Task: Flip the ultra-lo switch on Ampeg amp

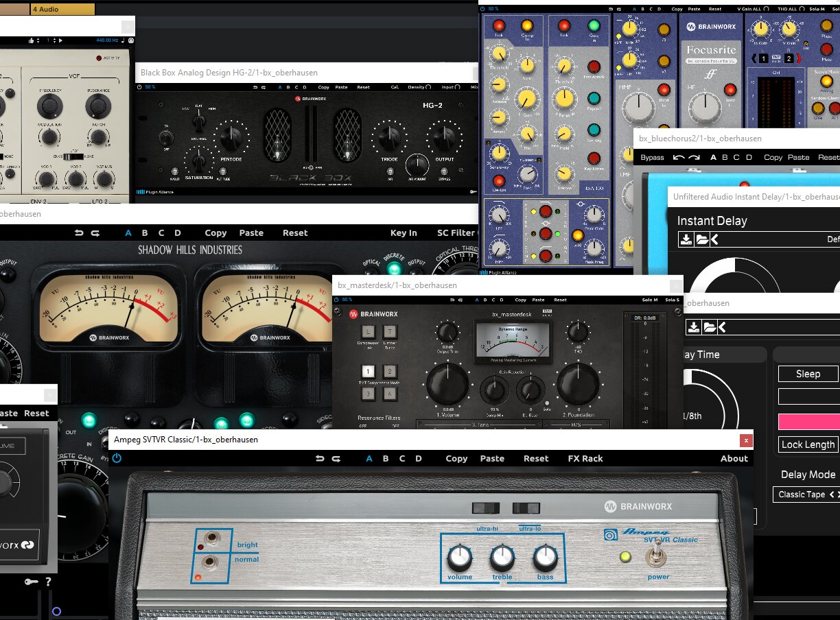Action: (x=525, y=508)
